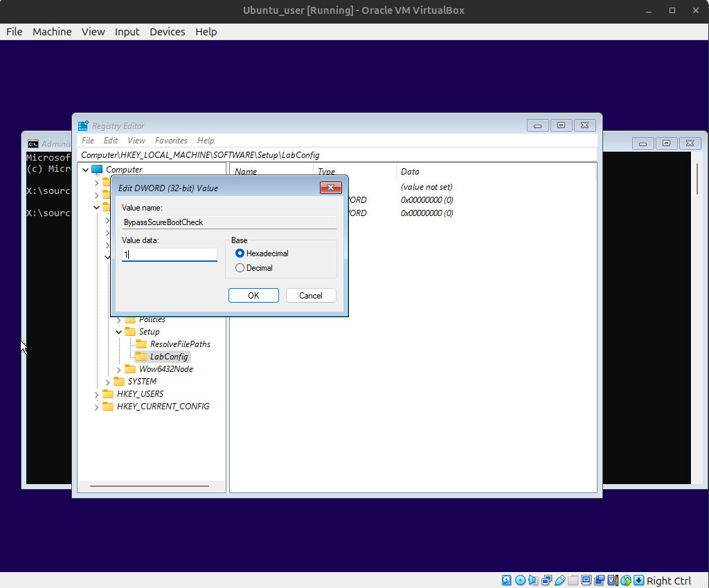This screenshot has height=588, width=709.
Task: Select the Wow6432Node key label
Action: 166,369
